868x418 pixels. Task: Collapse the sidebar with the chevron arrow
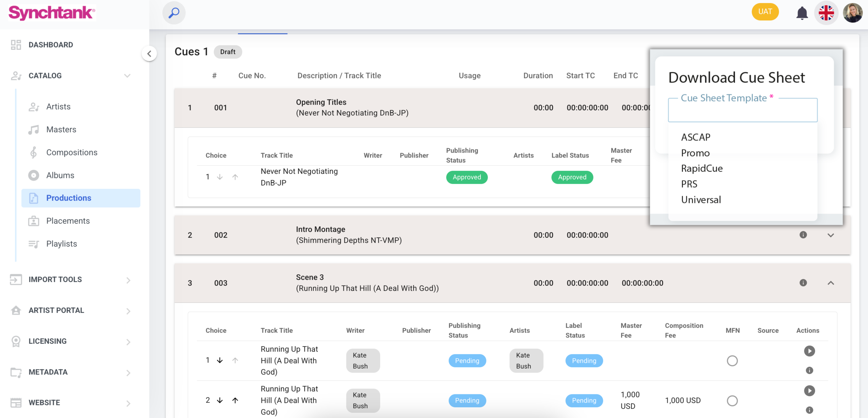coord(149,54)
